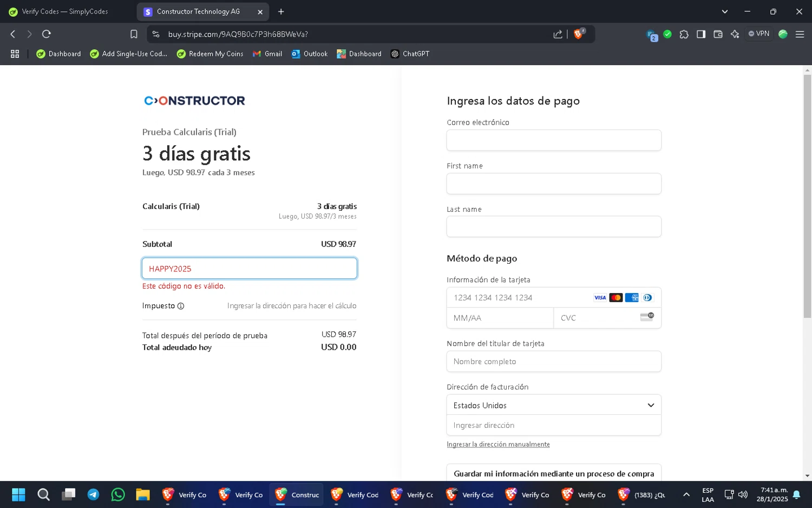Click the CVC field
The image size is (812, 508).
[x=607, y=318]
